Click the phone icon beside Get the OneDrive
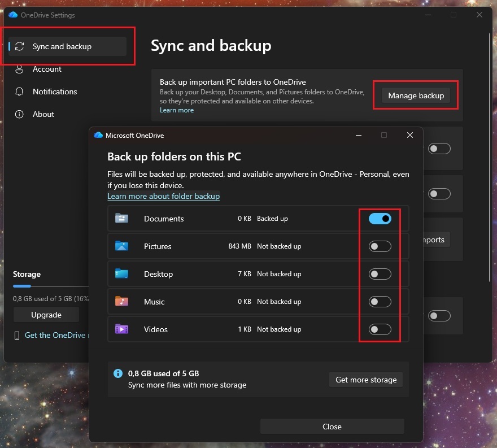The width and height of the screenshot is (497, 448). 17,336
